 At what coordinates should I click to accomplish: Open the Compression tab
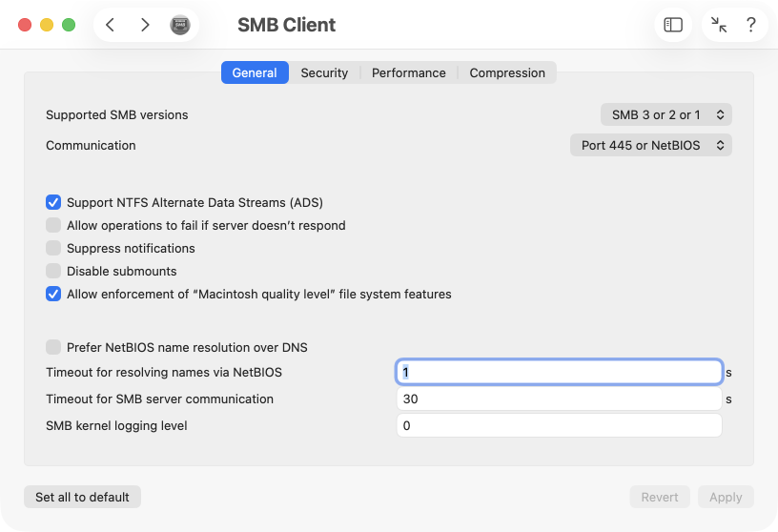507,73
